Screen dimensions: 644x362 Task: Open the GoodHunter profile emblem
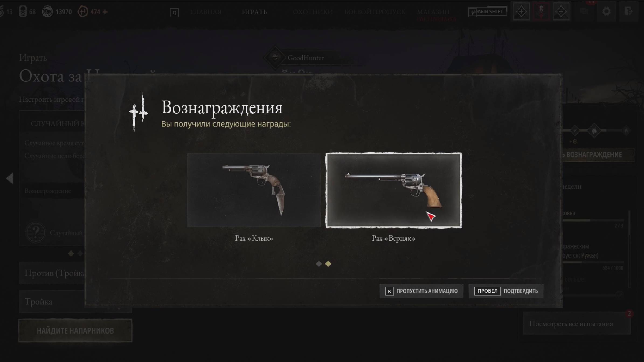pyautogui.click(x=275, y=57)
